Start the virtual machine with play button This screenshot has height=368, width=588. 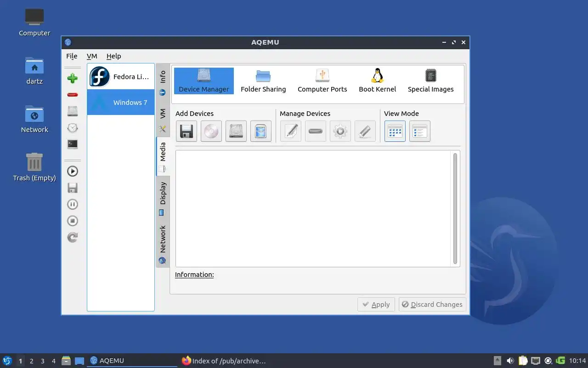click(72, 171)
